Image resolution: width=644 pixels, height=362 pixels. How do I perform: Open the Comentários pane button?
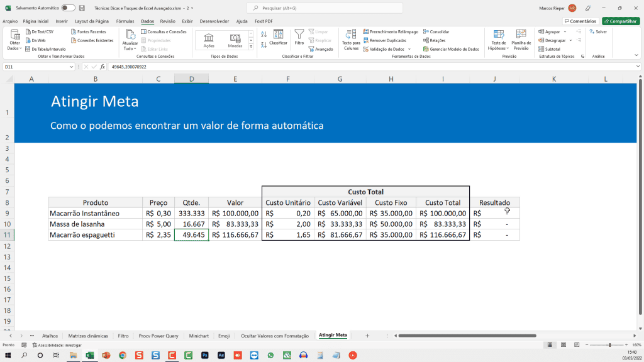click(579, 21)
